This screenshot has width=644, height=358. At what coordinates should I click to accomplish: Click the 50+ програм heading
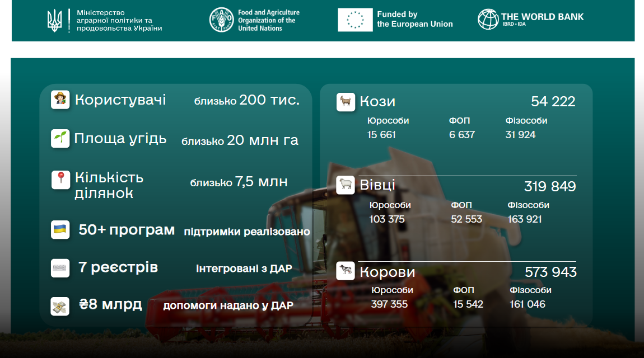(127, 230)
